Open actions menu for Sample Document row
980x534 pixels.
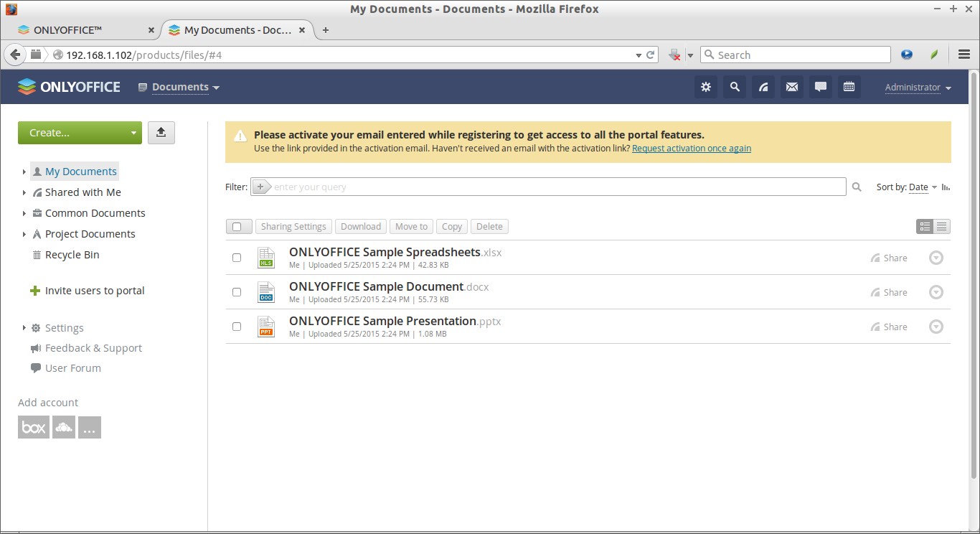click(936, 292)
